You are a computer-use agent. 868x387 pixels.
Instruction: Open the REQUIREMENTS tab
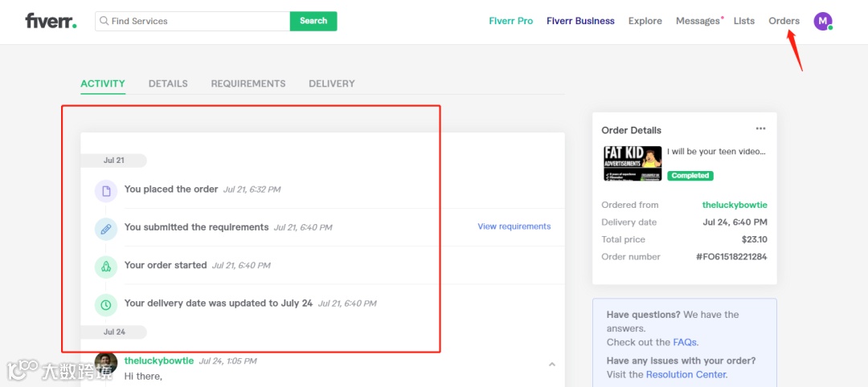tap(248, 84)
